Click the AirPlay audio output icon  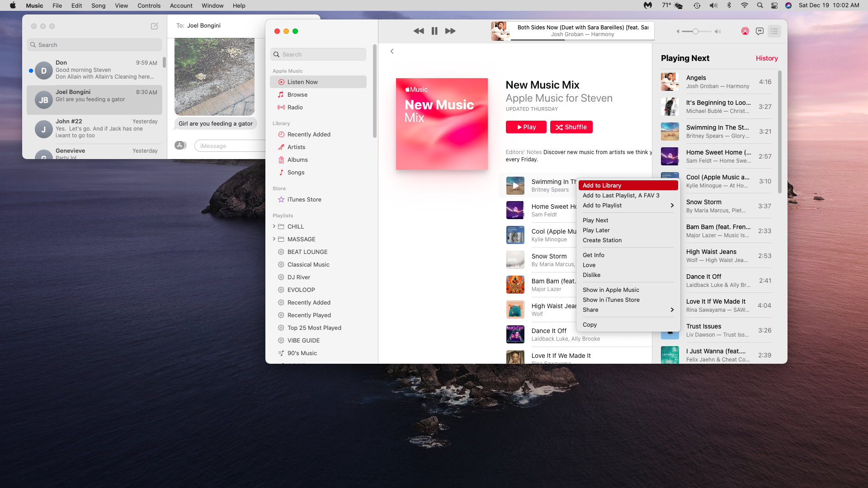pos(745,31)
